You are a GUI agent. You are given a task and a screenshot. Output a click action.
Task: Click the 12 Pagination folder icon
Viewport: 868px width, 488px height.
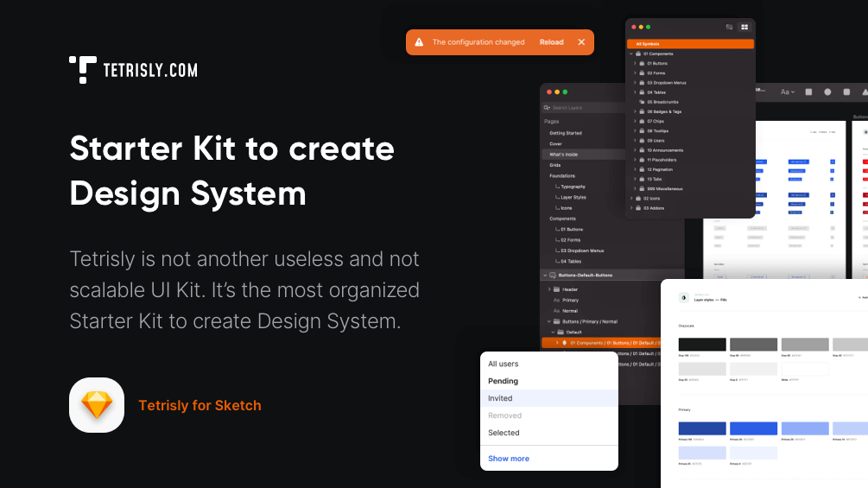coord(642,169)
